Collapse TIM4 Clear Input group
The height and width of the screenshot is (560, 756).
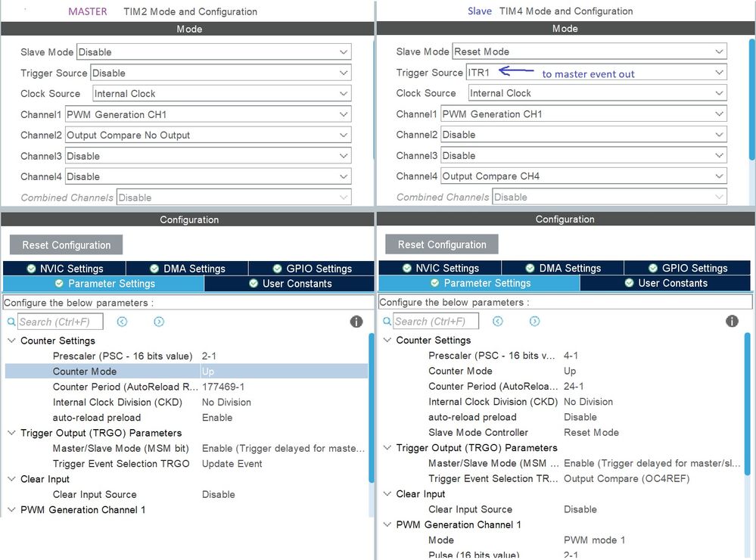[387, 494]
